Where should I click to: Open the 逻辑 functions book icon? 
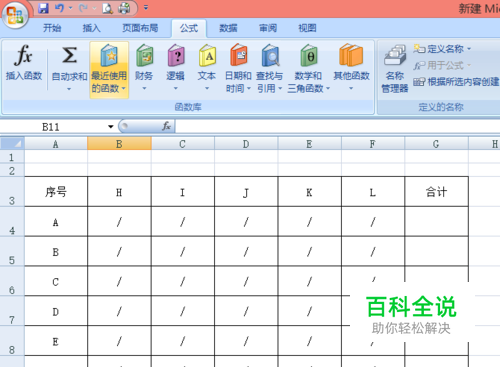[176, 55]
